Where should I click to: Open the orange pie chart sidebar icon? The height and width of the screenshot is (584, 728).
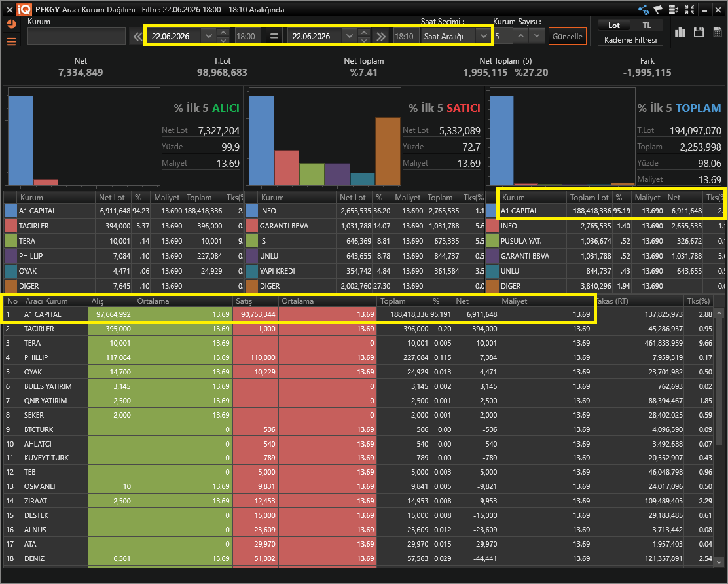[12, 24]
